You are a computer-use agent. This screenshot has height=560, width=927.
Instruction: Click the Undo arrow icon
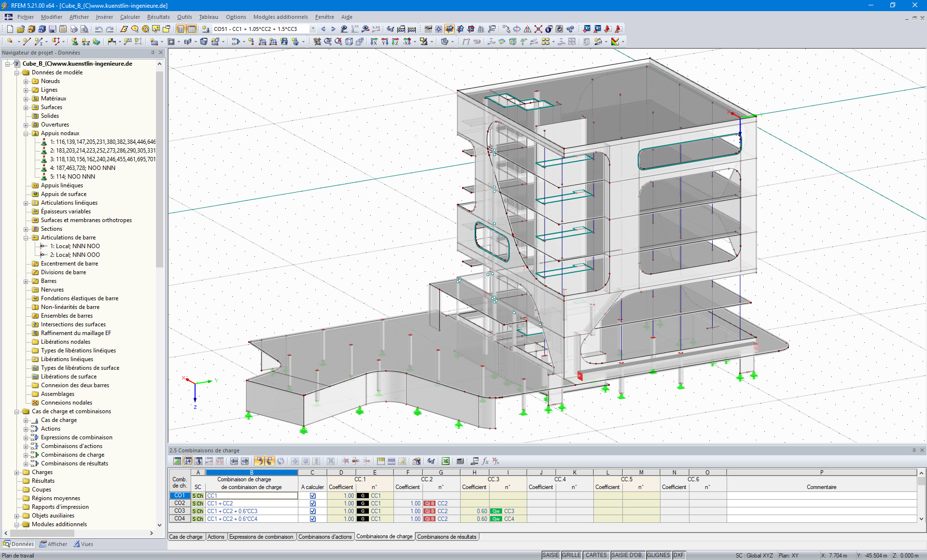tap(99, 29)
